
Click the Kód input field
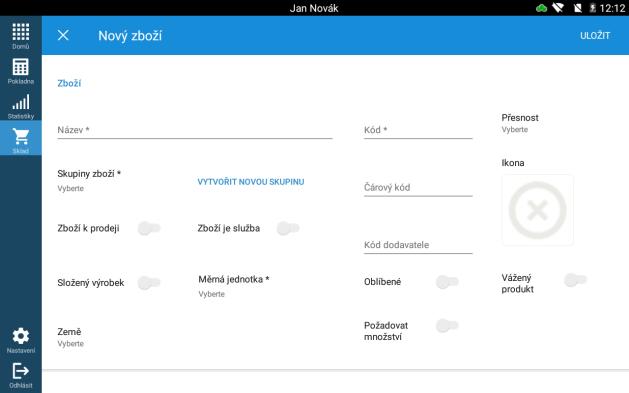[418, 130]
